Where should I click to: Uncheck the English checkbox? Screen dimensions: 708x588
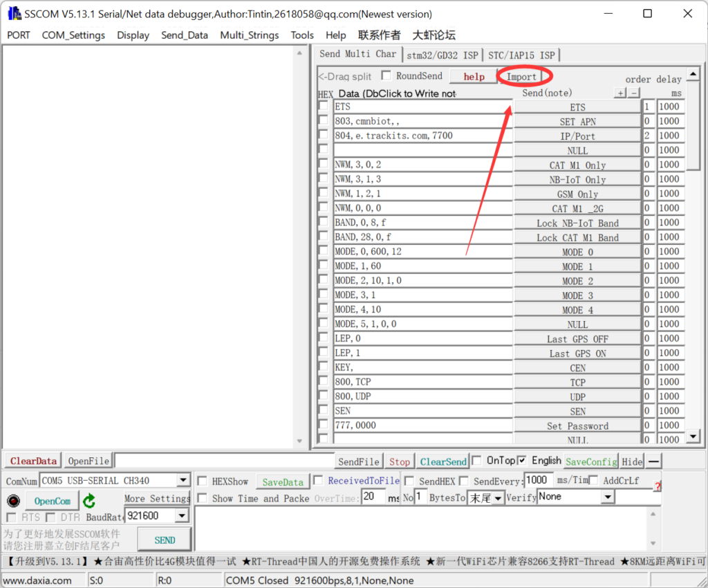[522, 460]
